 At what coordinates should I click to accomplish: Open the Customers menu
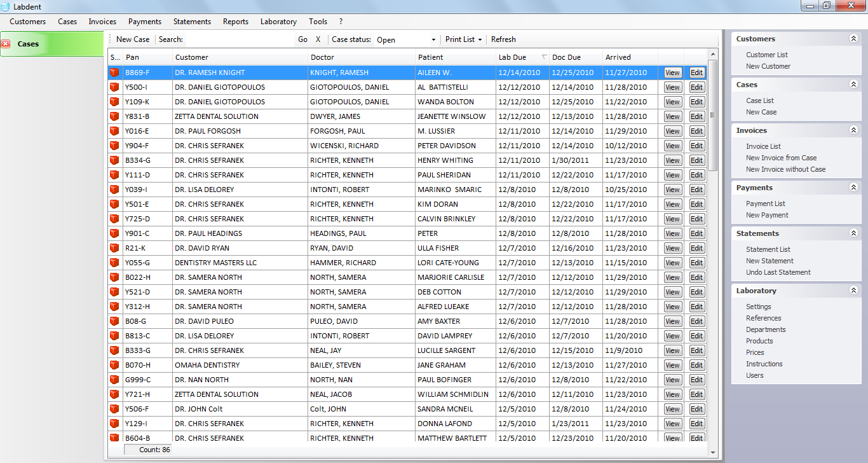28,22
